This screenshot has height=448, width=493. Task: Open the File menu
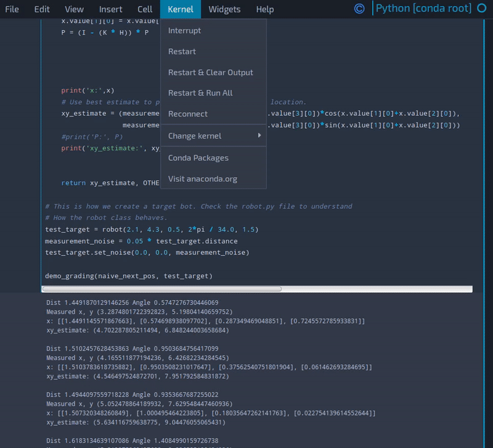point(12,9)
